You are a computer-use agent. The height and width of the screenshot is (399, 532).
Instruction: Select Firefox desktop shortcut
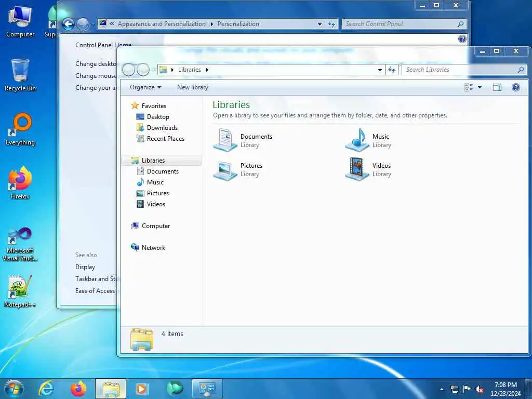tap(20, 183)
